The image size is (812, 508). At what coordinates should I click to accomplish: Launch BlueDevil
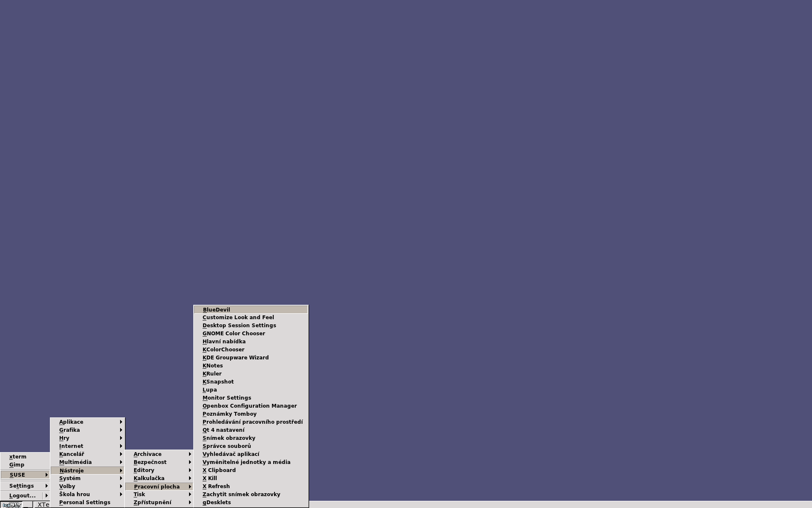251,310
